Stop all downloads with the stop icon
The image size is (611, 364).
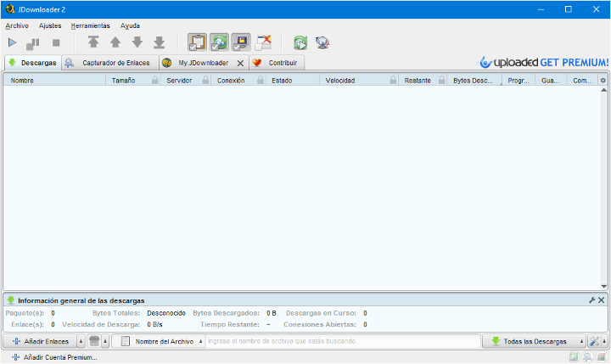[56, 43]
